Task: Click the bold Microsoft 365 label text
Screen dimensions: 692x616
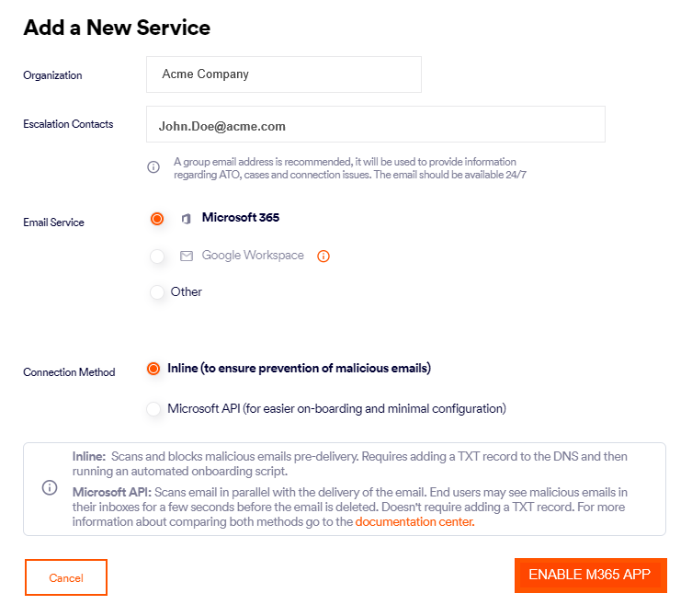Action: [x=241, y=218]
